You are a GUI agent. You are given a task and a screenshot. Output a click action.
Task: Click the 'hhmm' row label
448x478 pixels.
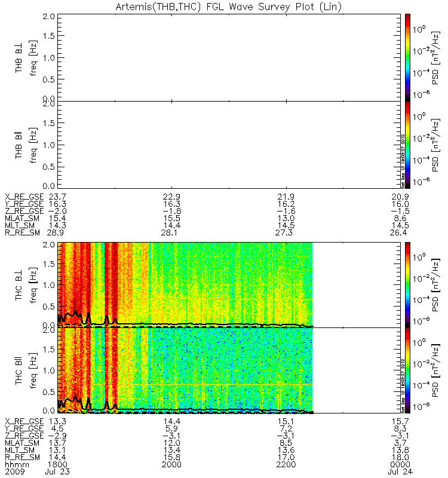(x=17, y=465)
